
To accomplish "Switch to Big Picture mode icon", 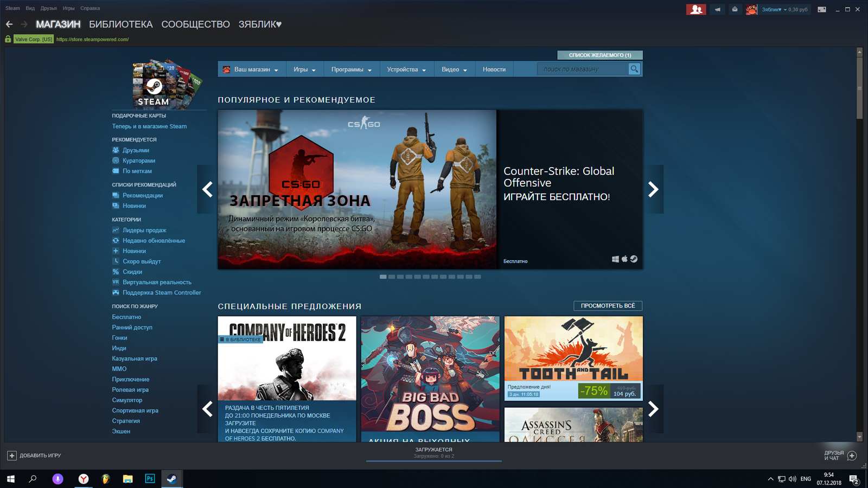I will [x=822, y=9].
